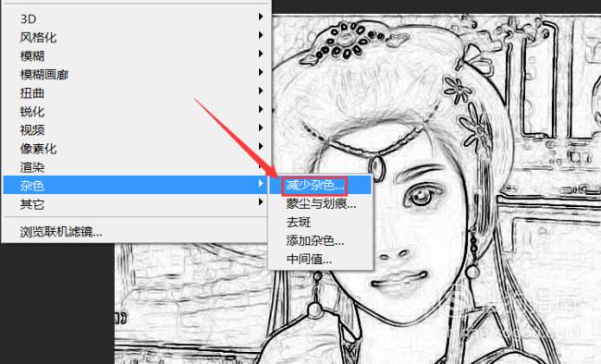This screenshot has height=364, width=601.
Task: Open the 锐化 filter submenu
Action: click(135, 111)
